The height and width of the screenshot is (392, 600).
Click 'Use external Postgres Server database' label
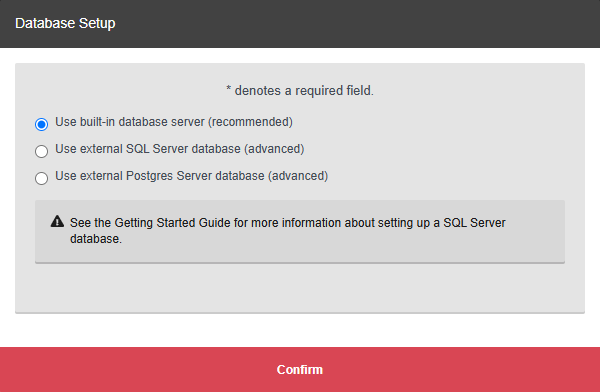click(x=160, y=176)
